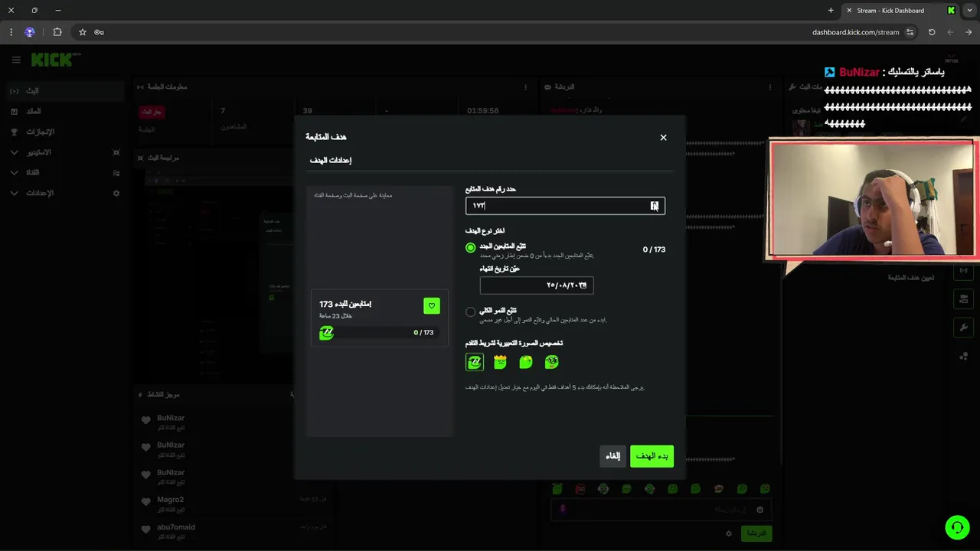
Task: Click the camera icon on right rail
Action: [x=963, y=298]
